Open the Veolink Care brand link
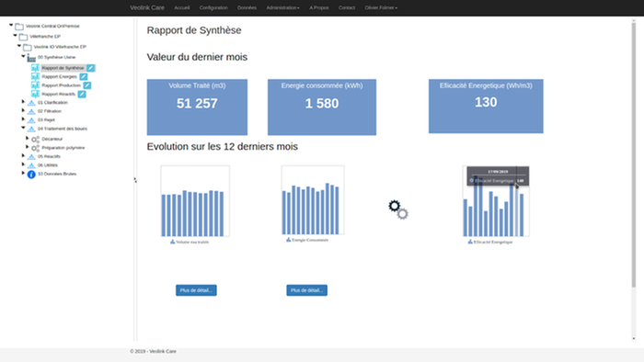The height and width of the screenshot is (362, 644). click(147, 7)
